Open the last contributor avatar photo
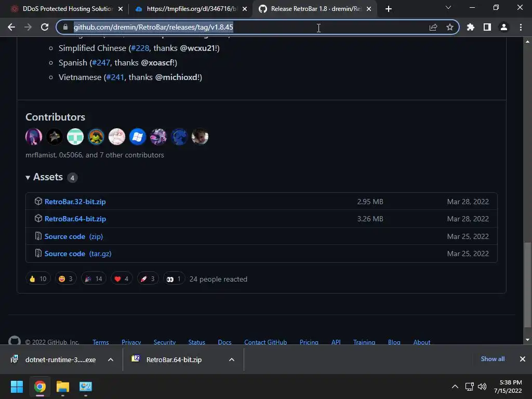 point(200,137)
